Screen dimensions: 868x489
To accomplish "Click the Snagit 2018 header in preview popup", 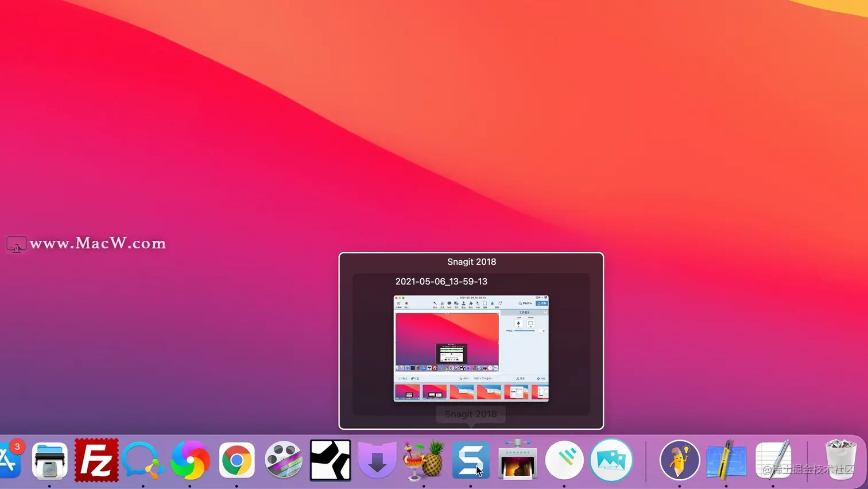I will coord(472,261).
